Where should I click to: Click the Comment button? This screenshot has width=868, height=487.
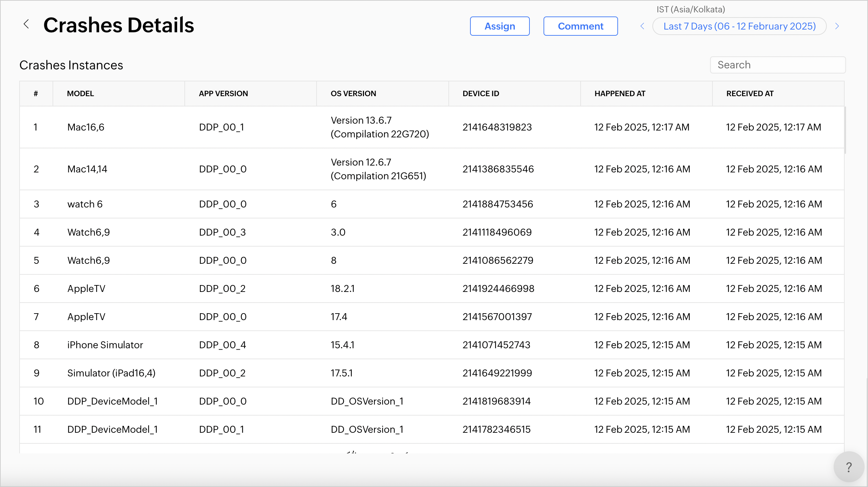580,26
